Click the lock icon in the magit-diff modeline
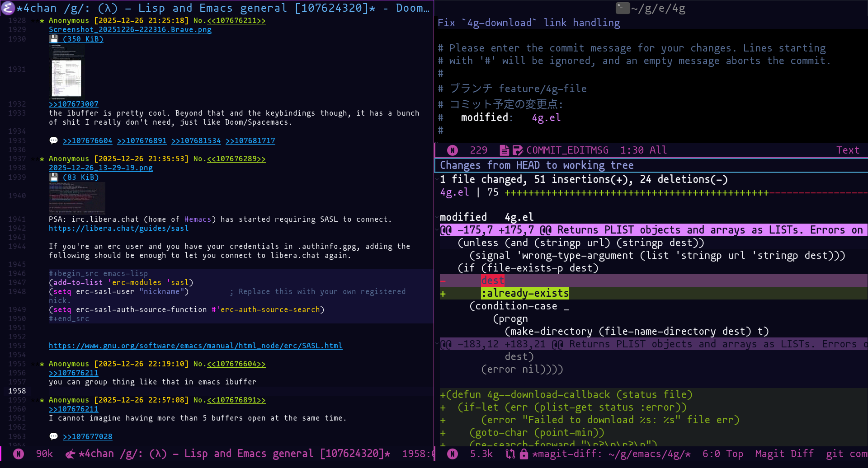The image size is (868, 468). click(x=524, y=454)
